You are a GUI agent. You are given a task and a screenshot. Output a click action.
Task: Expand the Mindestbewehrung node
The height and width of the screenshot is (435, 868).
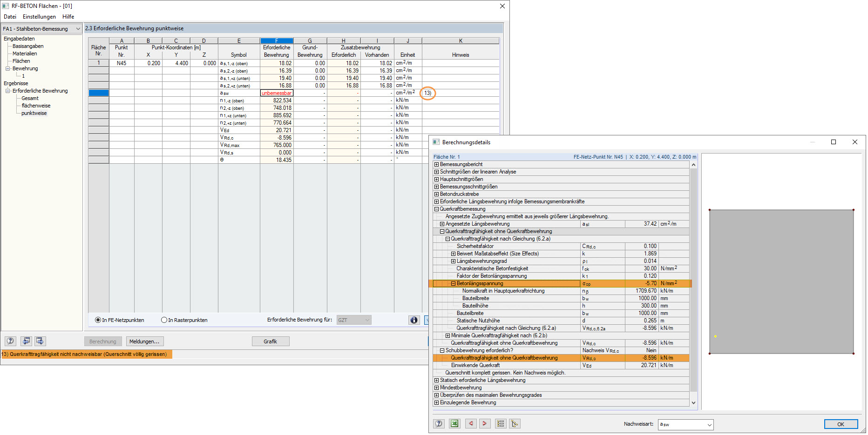[x=436, y=388]
